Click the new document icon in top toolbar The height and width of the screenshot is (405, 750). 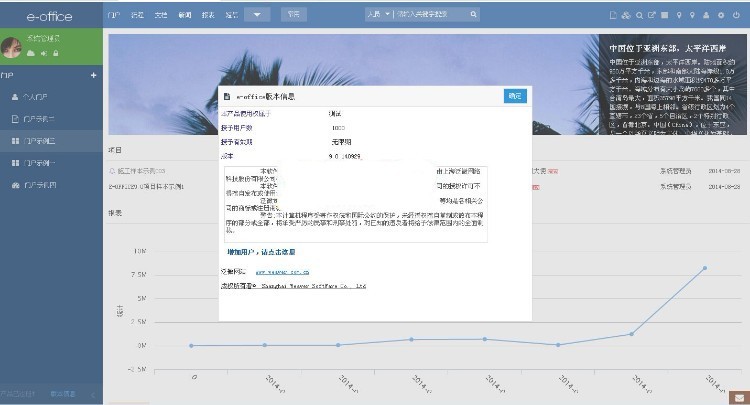(611, 15)
